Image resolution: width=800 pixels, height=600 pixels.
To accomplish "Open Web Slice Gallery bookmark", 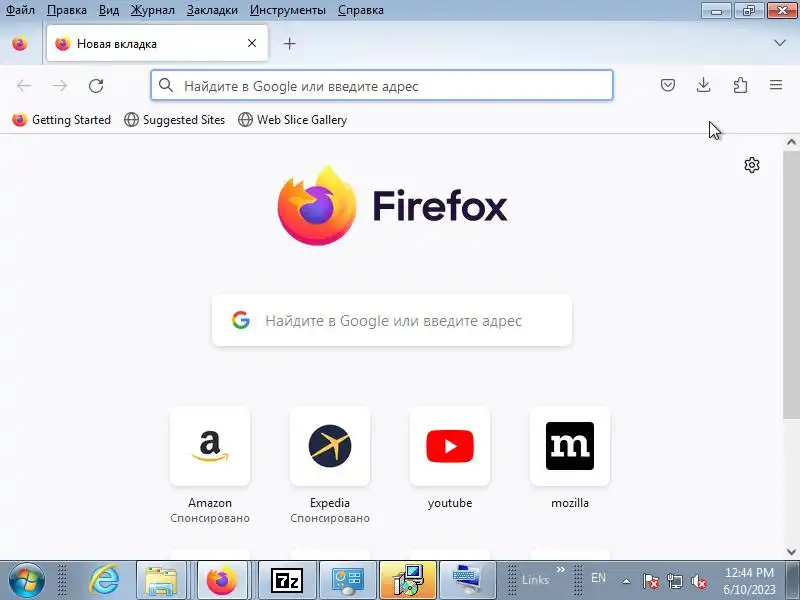I will [293, 120].
